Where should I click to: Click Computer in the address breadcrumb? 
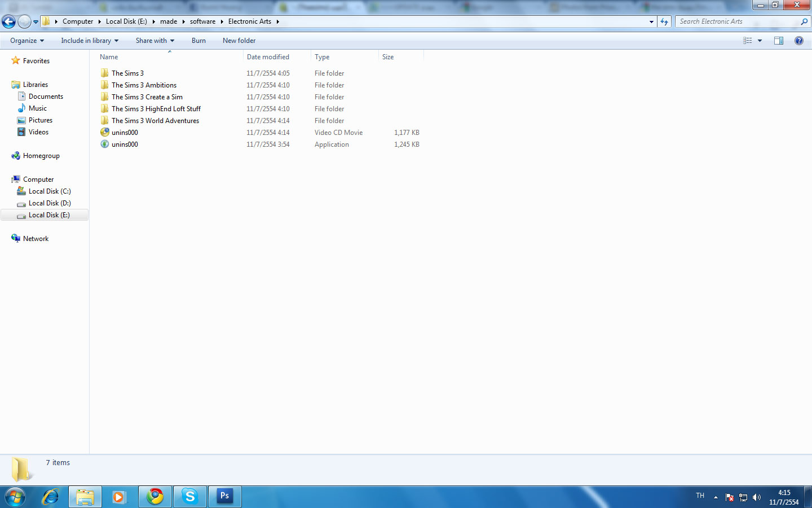click(78, 21)
